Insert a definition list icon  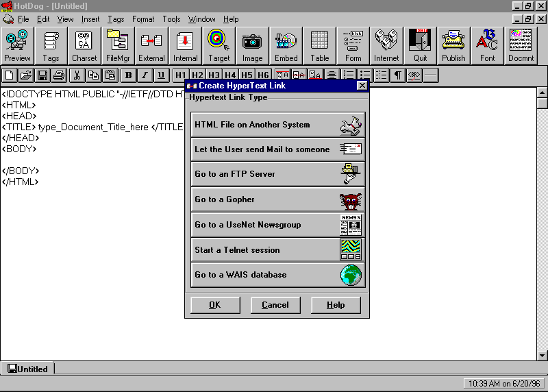(382, 75)
